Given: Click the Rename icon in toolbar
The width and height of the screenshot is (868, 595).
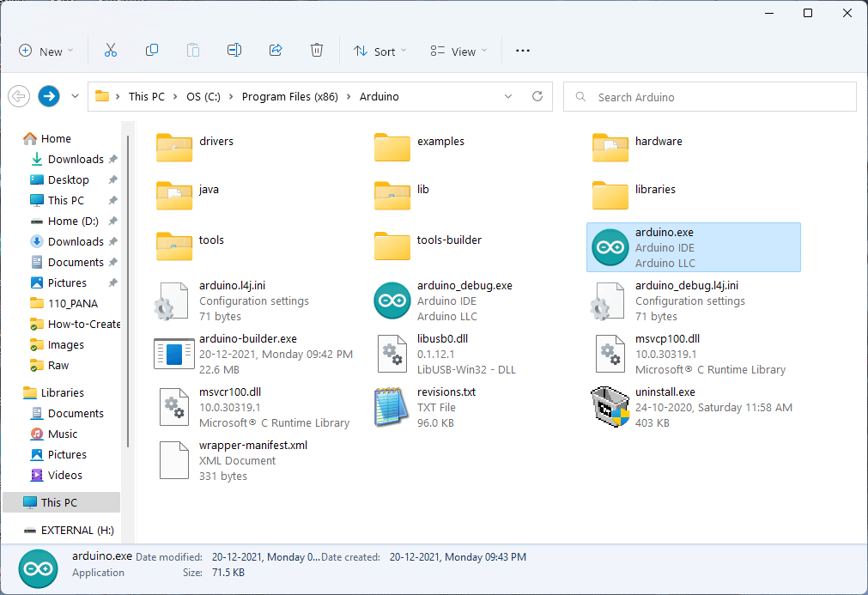Looking at the screenshot, I should point(234,51).
